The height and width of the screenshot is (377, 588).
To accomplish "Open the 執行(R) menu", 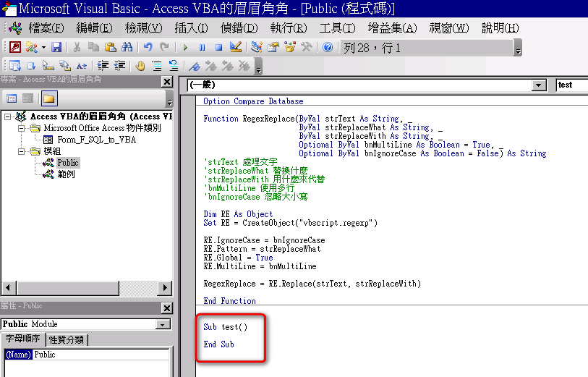I will coord(289,28).
